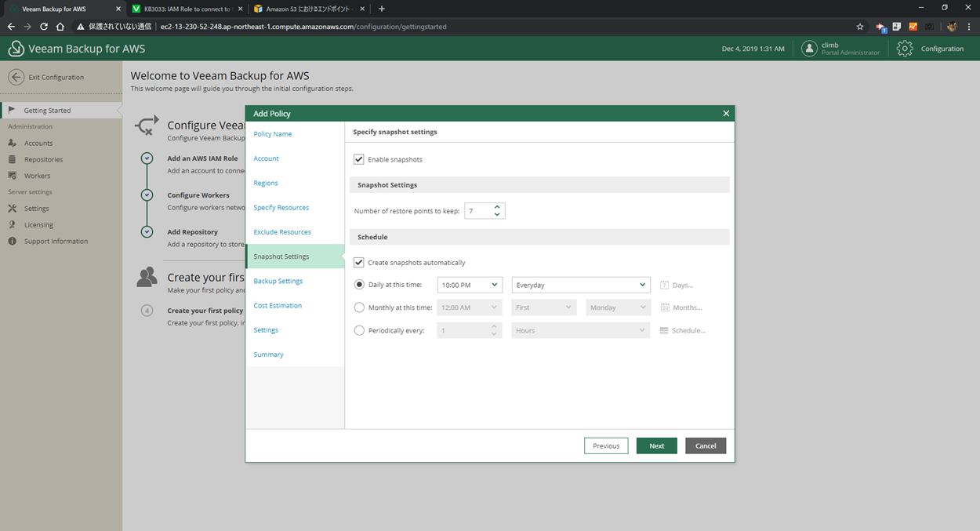This screenshot has width=980, height=531.
Task: Open the climb user profile icon
Action: coord(809,49)
